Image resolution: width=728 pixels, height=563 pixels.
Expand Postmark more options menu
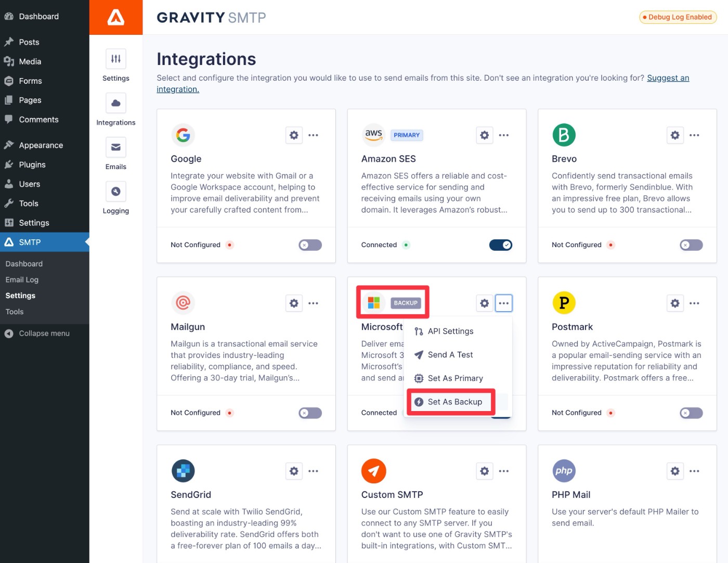pyautogui.click(x=694, y=303)
